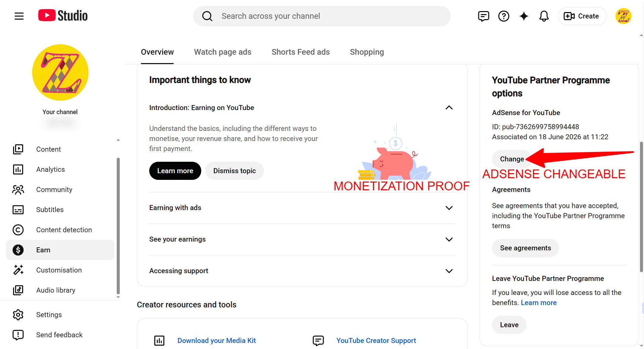Expand the See your earnings section
Image resolution: width=644 pixels, height=349 pixels.
click(x=302, y=239)
